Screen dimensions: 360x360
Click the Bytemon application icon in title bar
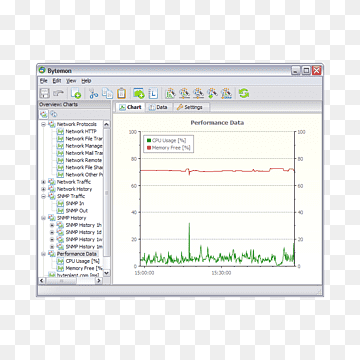coord(42,71)
